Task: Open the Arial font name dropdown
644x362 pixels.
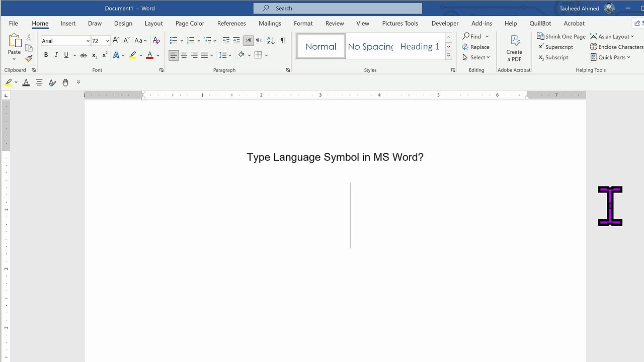Action: [88, 41]
